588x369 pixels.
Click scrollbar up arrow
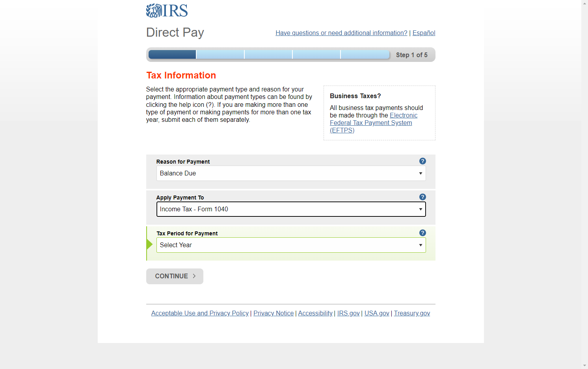[584, 3]
